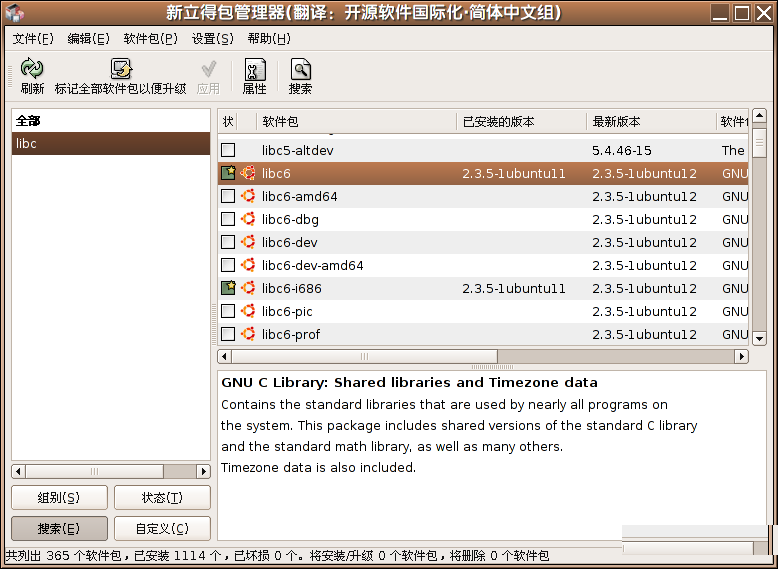This screenshot has height=569, width=778.
Task: Click package list horizontal scroll right arrow
Action: click(741, 356)
